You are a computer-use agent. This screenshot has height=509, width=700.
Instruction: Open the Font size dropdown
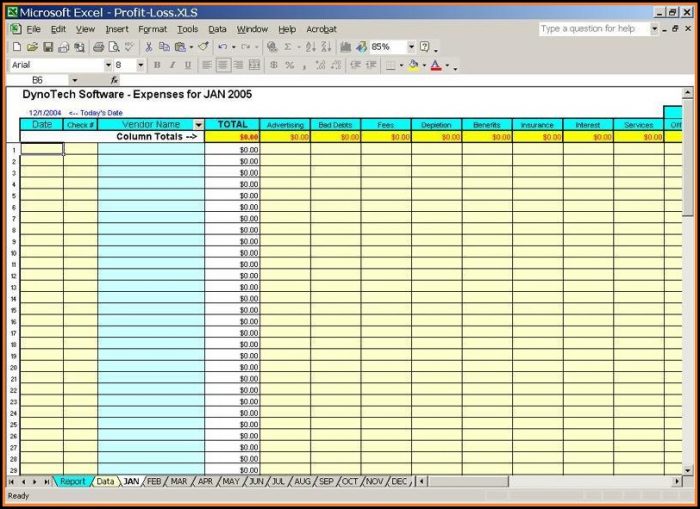(x=141, y=65)
